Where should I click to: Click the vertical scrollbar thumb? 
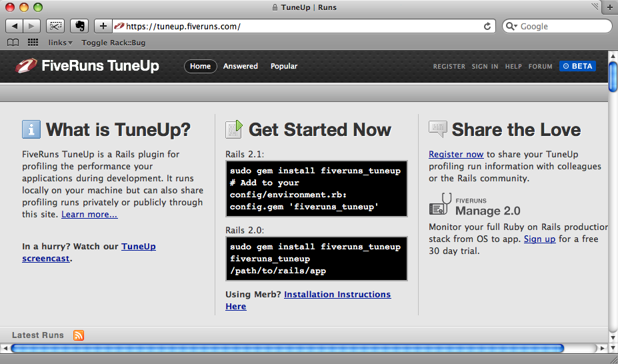pos(613,77)
